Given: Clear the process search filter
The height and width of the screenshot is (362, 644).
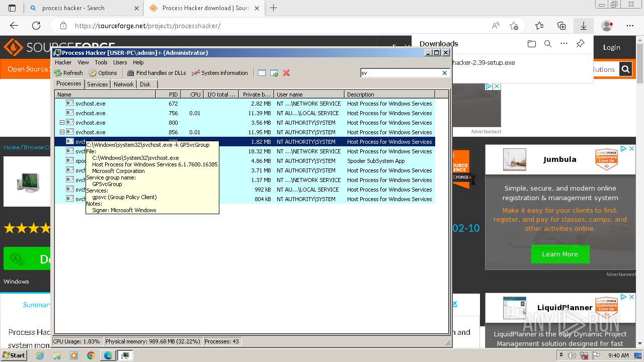Looking at the screenshot, I should tap(445, 73).
